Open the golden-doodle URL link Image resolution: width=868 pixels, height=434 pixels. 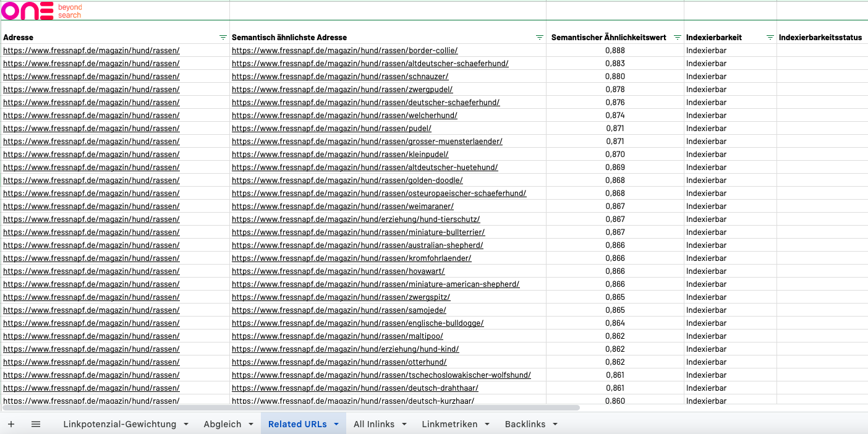pyautogui.click(x=347, y=181)
